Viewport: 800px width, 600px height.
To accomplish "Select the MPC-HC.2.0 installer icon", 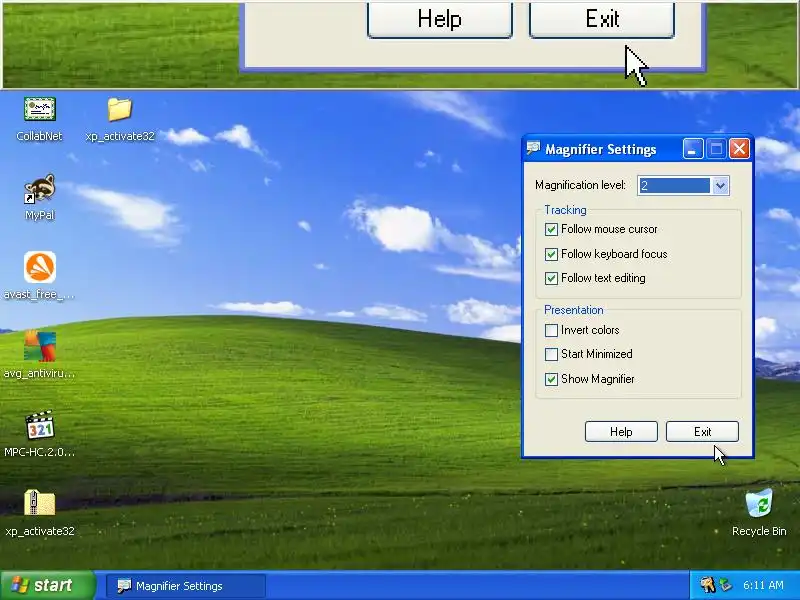I will 40,425.
